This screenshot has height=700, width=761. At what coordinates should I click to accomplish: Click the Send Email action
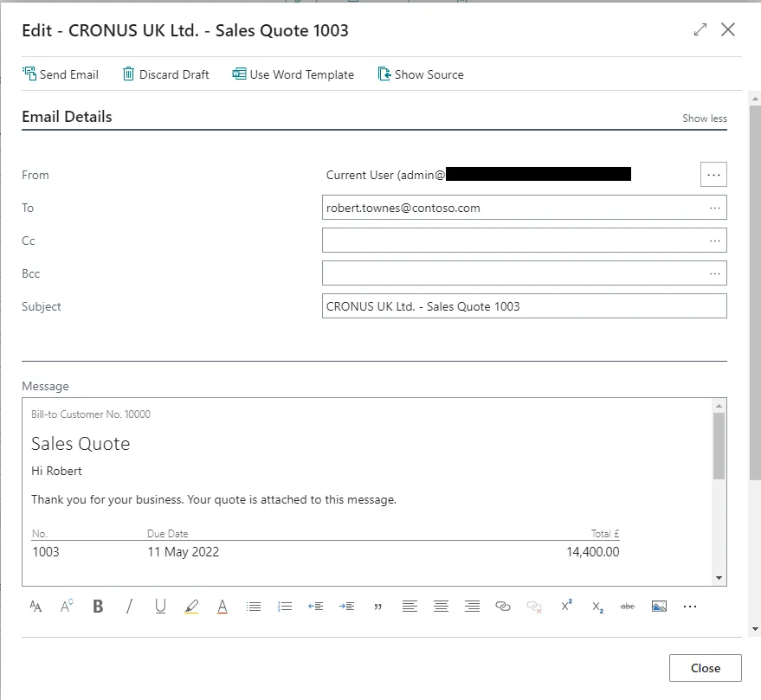point(61,74)
